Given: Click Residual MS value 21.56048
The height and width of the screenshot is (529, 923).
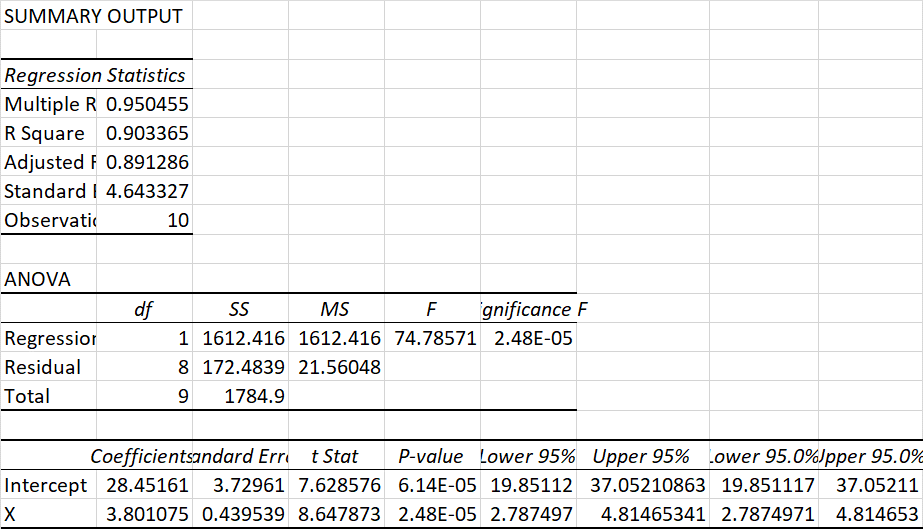Looking at the screenshot, I should [340, 367].
